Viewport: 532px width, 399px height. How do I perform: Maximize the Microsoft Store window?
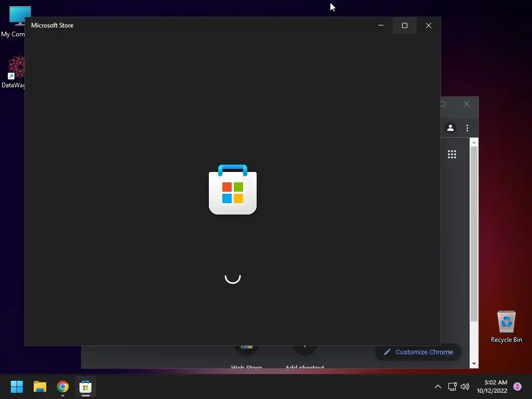[x=404, y=25]
